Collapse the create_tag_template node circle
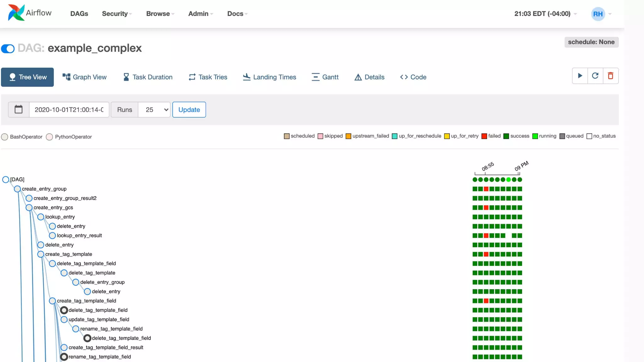 tap(41, 254)
